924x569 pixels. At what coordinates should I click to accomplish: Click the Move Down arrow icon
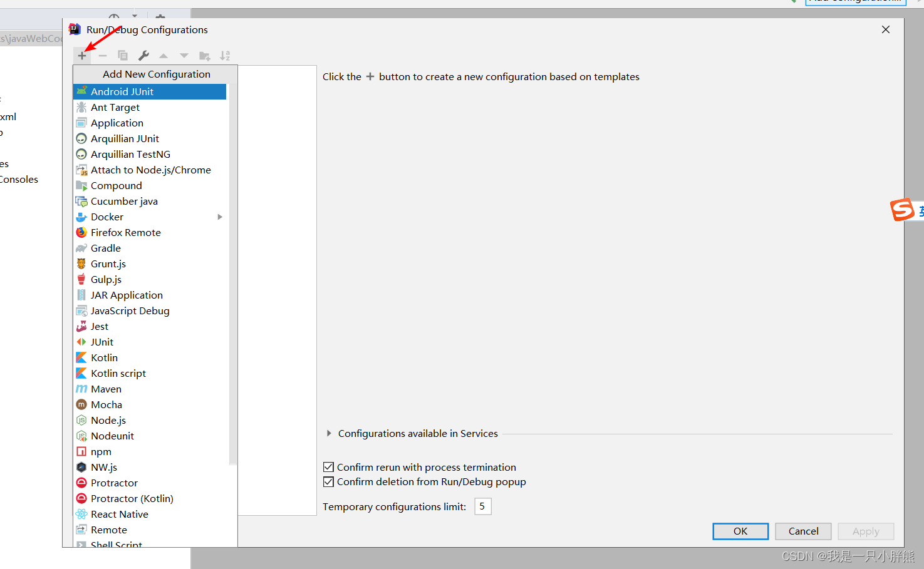point(184,56)
